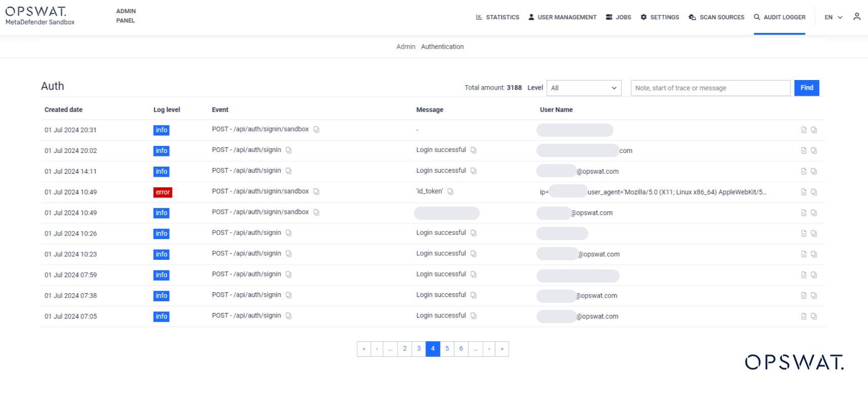Copy entire log entry at 10:23 row end

point(814,254)
